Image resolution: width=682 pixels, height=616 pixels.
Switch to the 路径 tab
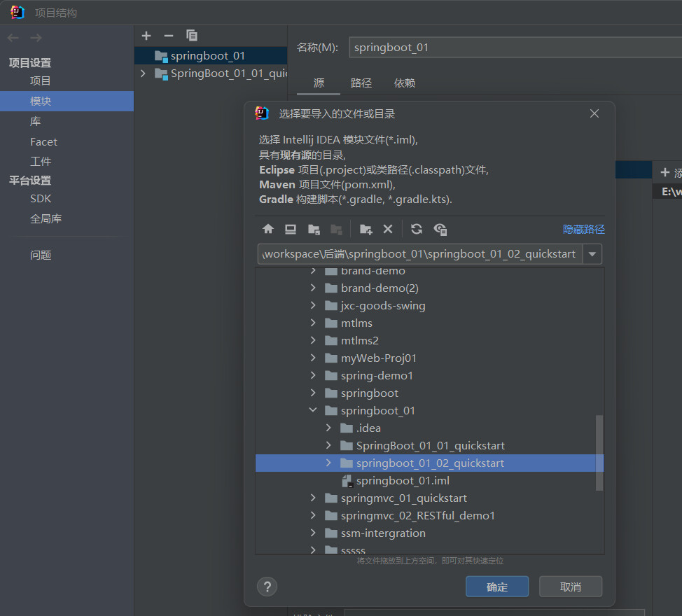pyautogui.click(x=361, y=83)
